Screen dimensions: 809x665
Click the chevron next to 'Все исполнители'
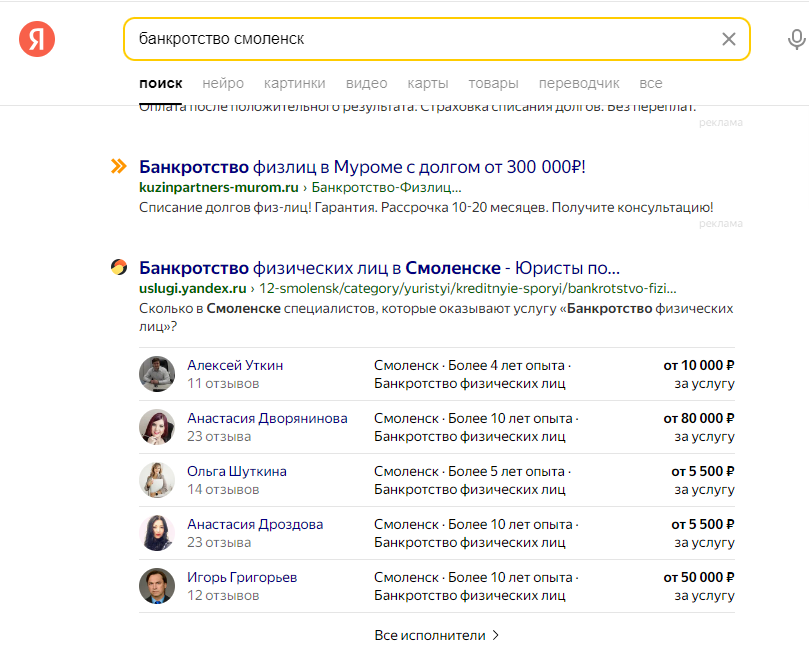(495, 636)
